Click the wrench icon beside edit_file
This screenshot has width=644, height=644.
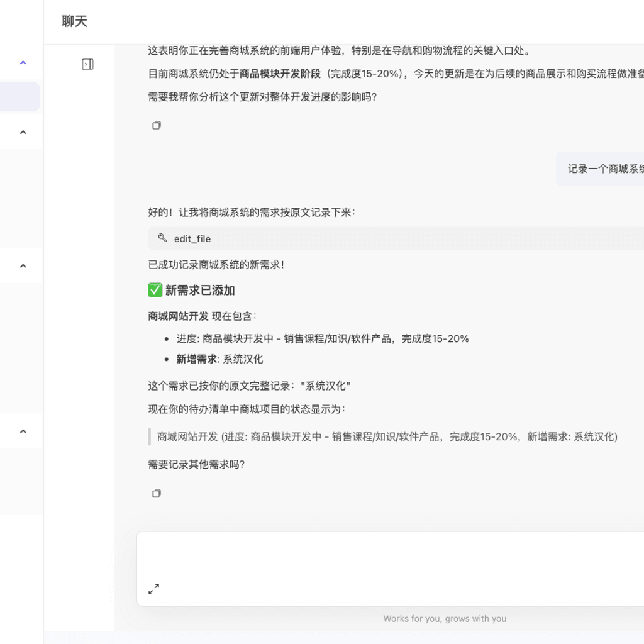click(162, 238)
